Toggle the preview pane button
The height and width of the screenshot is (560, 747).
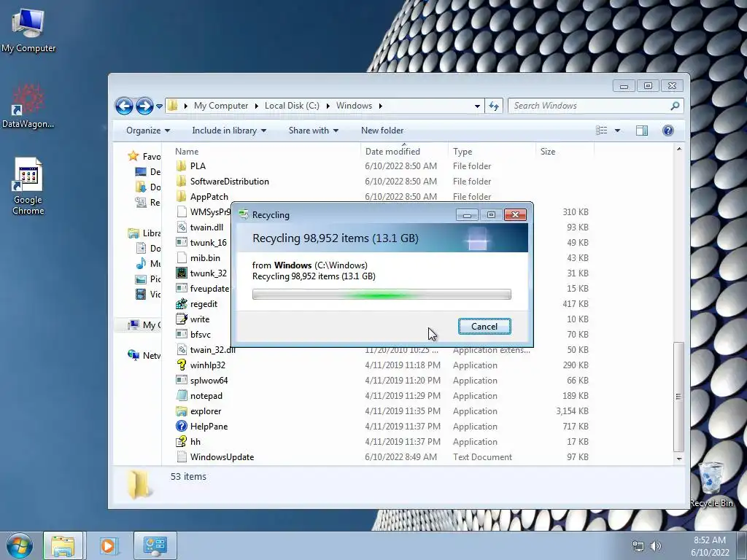tap(642, 131)
